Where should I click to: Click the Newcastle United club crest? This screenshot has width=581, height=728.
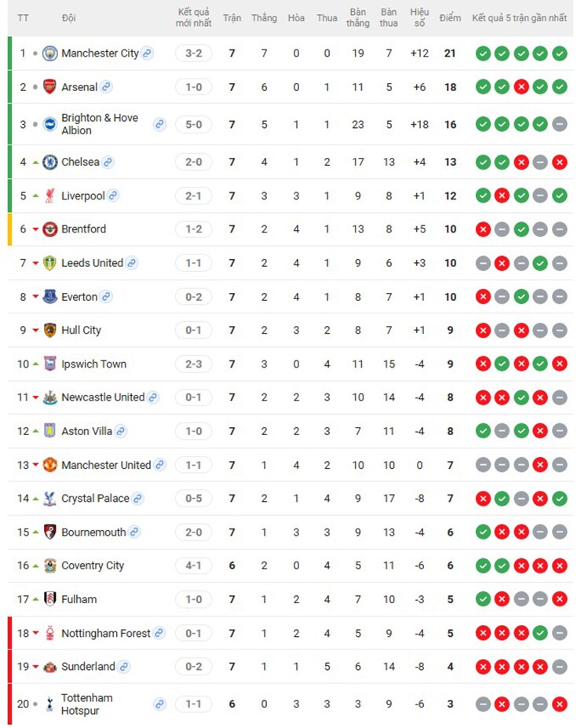click(x=49, y=397)
